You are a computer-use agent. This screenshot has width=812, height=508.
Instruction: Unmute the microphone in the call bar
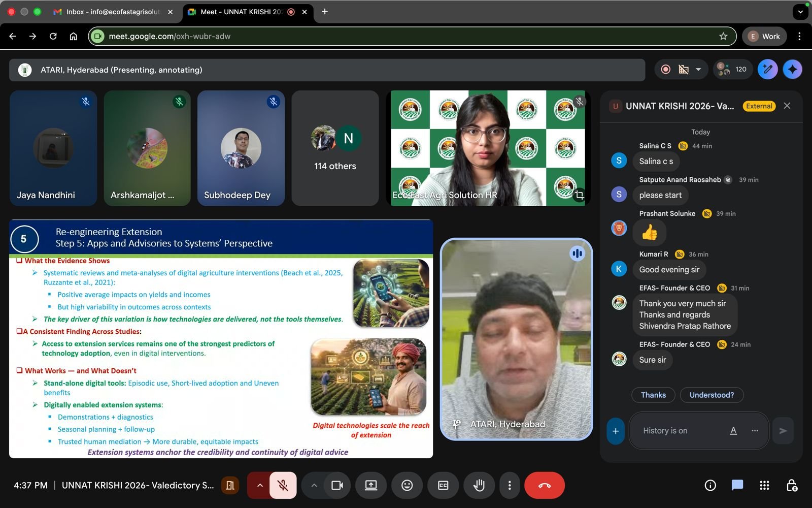point(283,485)
